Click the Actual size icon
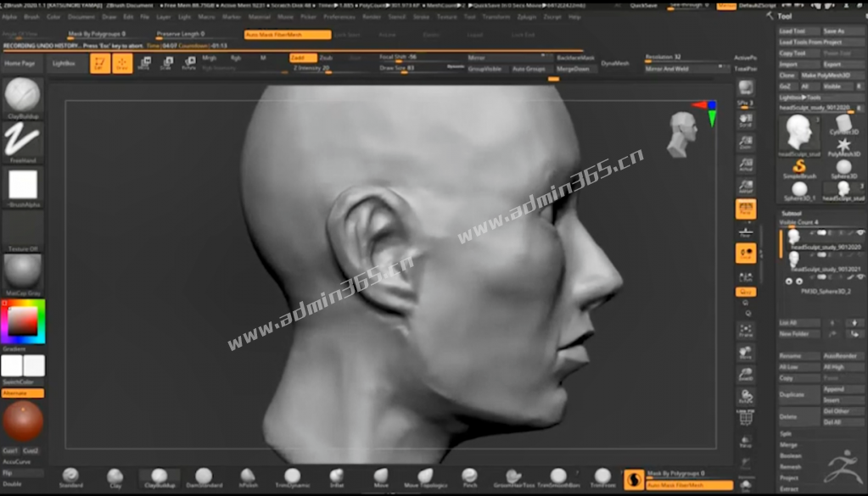Screen dimensions: 868x496 746,164
